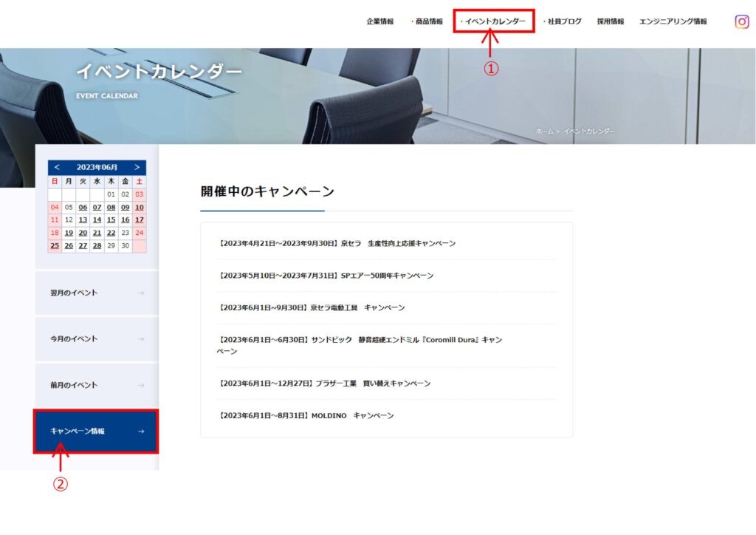Click ホーム in the breadcrumb

coord(544,131)
